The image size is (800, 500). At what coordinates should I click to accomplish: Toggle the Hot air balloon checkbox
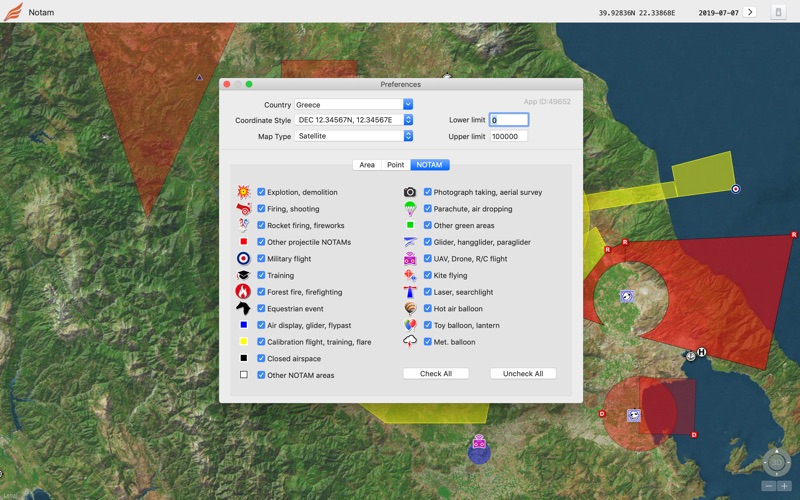pyautogui.click(x=428, y=308)
